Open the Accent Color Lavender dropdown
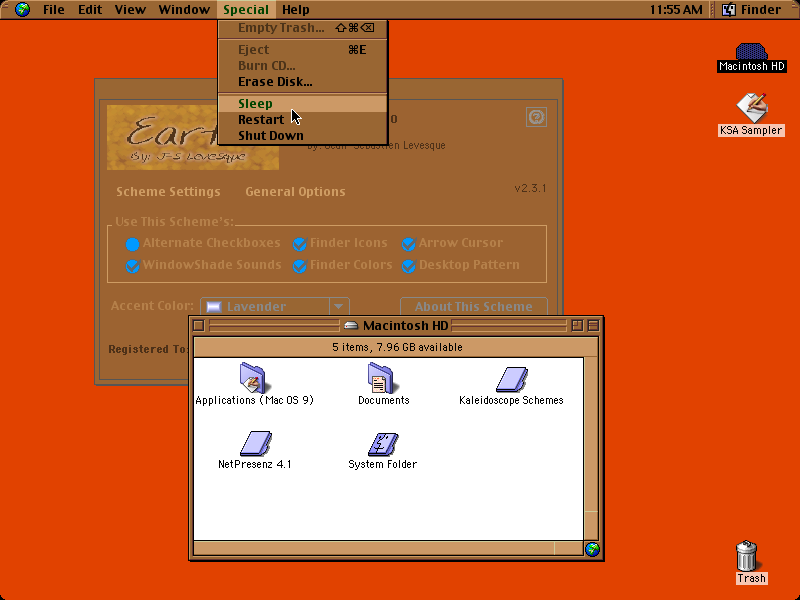 click(x=274, y=306)
